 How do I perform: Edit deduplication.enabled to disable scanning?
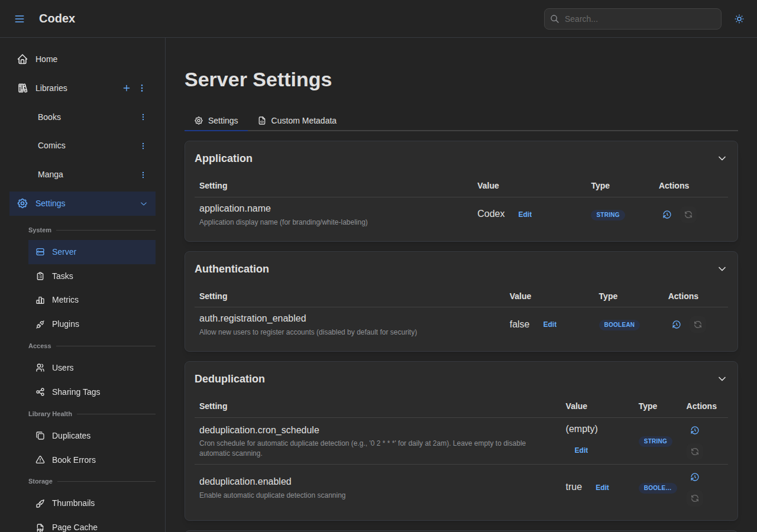[602, 488]
